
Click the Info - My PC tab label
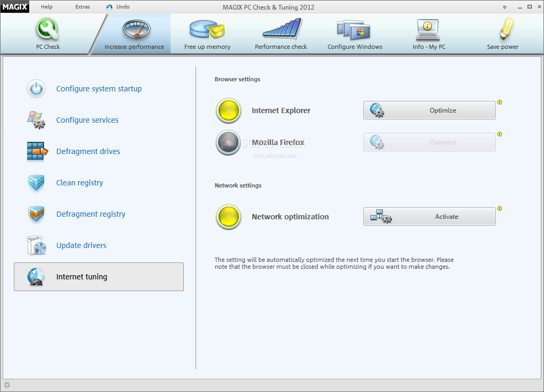click(429, 47)
